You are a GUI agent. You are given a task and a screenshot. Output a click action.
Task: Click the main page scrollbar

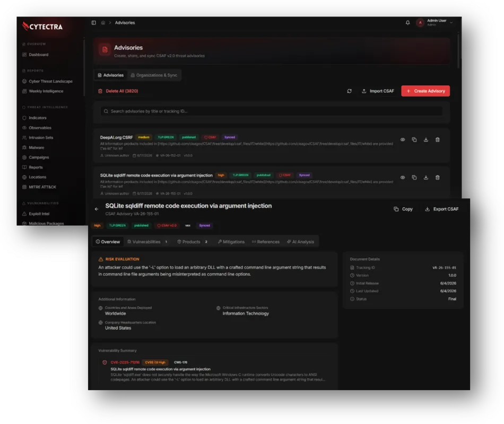click(459, 50)
